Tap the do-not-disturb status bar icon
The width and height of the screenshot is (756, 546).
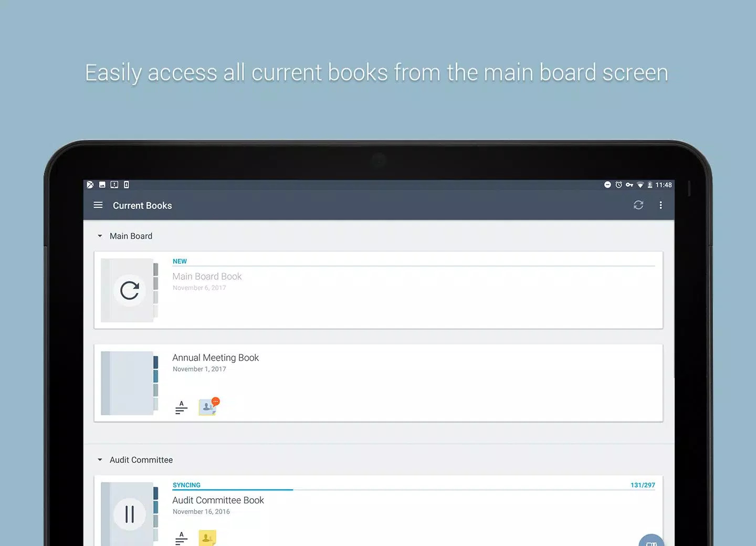607,185
